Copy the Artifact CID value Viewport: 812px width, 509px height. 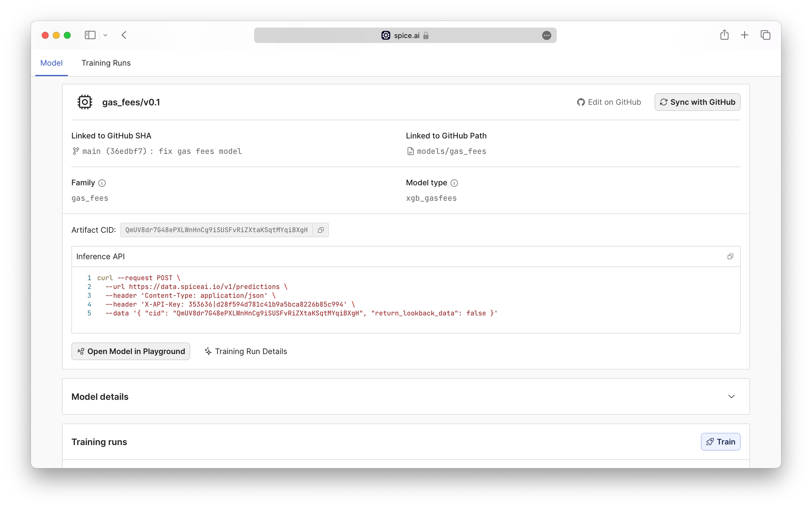tap(320, 230)
